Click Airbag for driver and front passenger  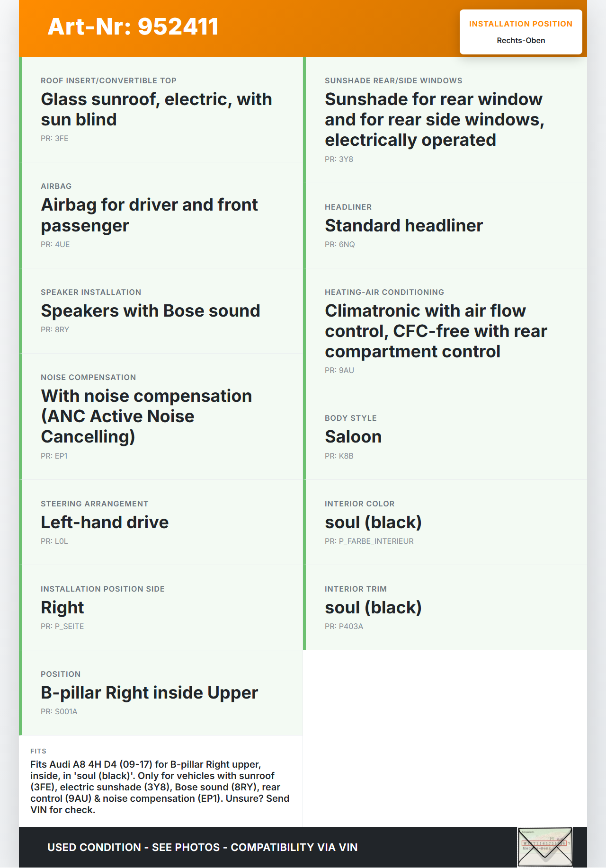point(161,215)
